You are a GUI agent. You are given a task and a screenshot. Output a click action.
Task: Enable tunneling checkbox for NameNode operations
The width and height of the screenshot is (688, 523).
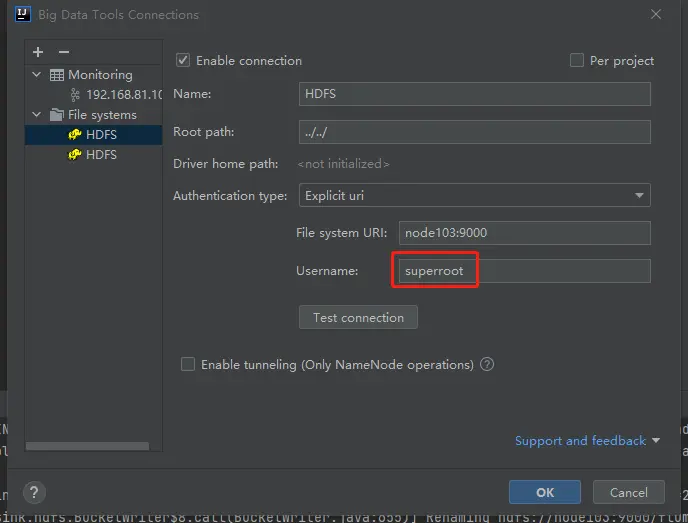[x=188, y=365]
